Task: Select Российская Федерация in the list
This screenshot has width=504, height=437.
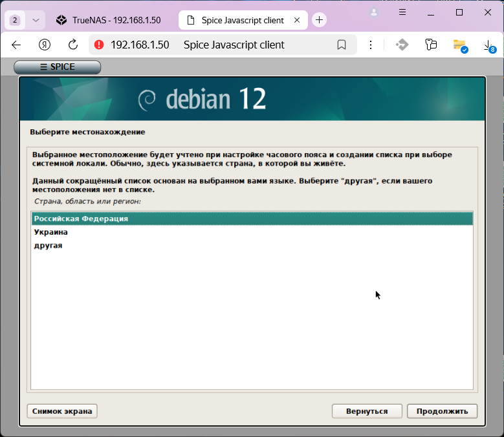Action: point(252,218)
